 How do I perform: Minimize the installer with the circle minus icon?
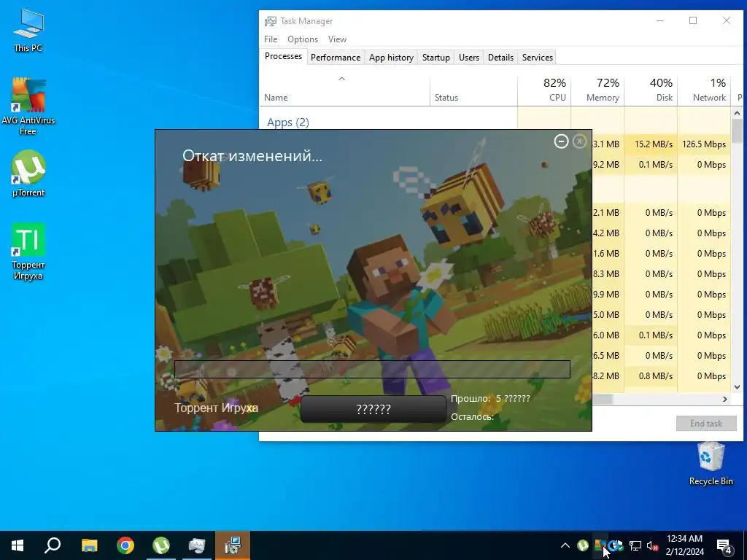coord(561,141)
